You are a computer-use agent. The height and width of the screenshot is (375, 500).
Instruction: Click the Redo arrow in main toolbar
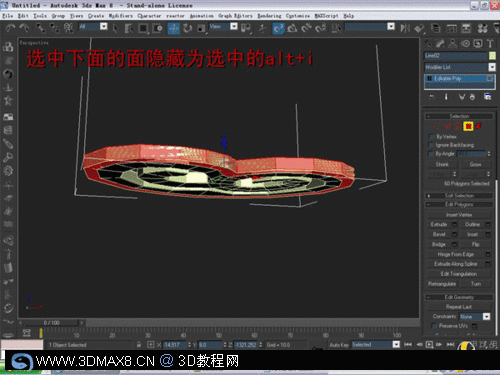(24, 28)
